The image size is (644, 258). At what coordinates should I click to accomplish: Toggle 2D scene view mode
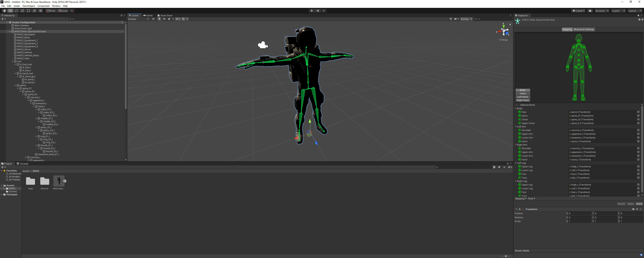coord(153,19)
